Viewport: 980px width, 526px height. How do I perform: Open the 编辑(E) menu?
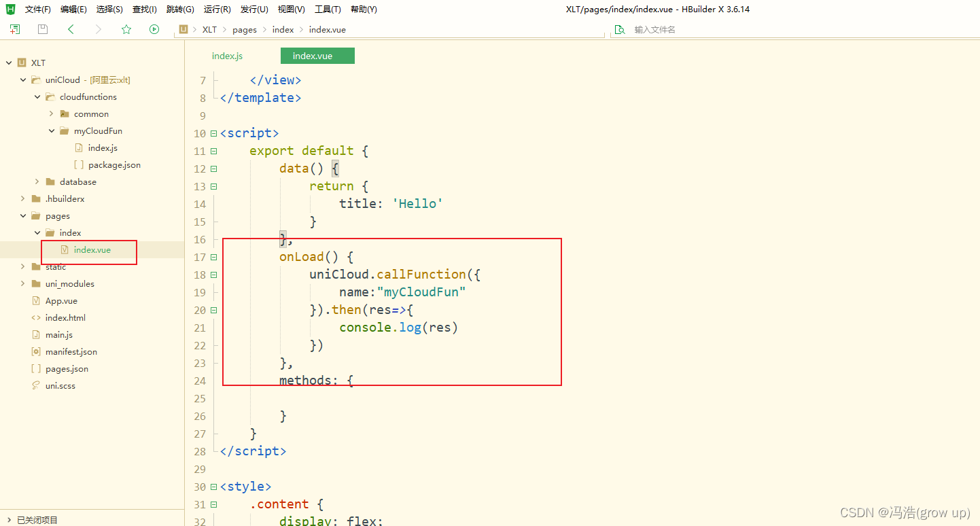coord(73,10)
